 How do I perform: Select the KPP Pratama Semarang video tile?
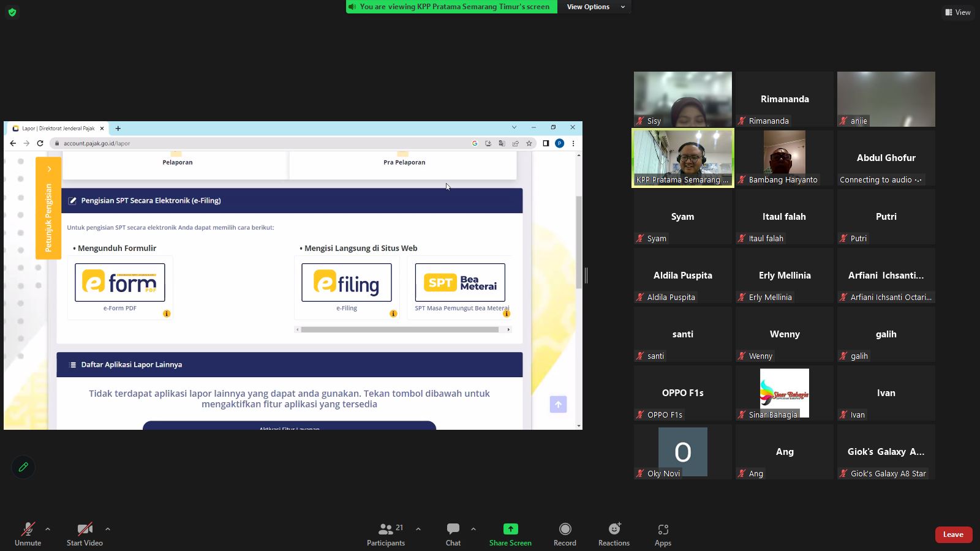682,157
